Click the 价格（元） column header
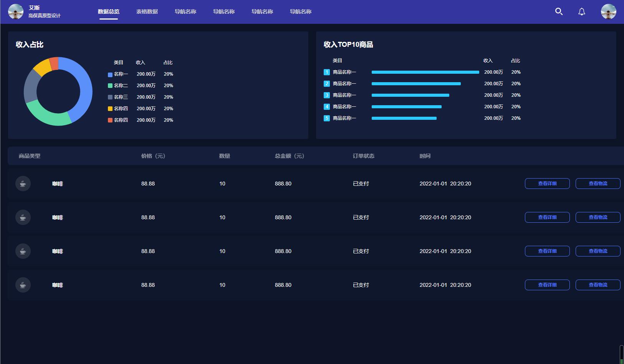The width and height of the screenshot is (624, 364). [153, 156]
